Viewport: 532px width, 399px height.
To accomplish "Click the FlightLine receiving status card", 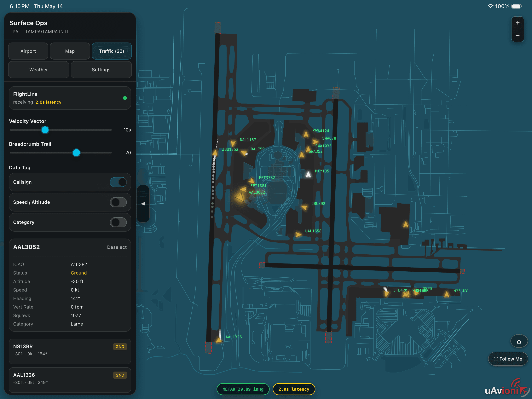I will [70, 98].
